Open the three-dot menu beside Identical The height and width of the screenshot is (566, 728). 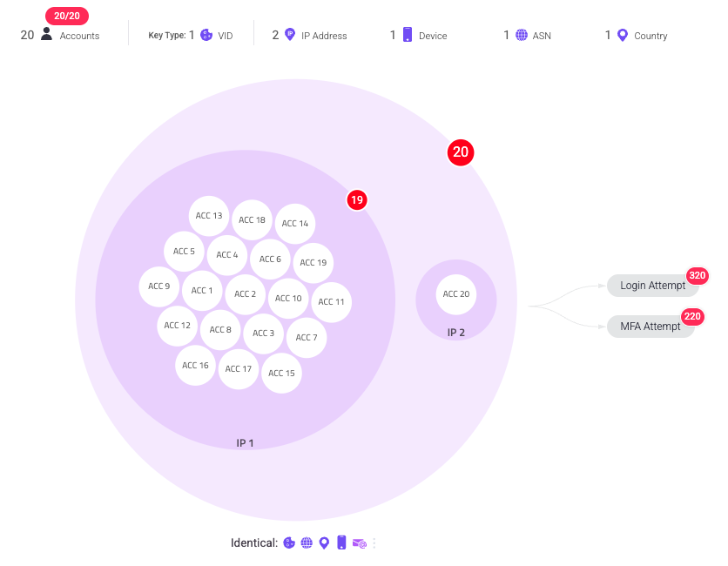point(374,543)
